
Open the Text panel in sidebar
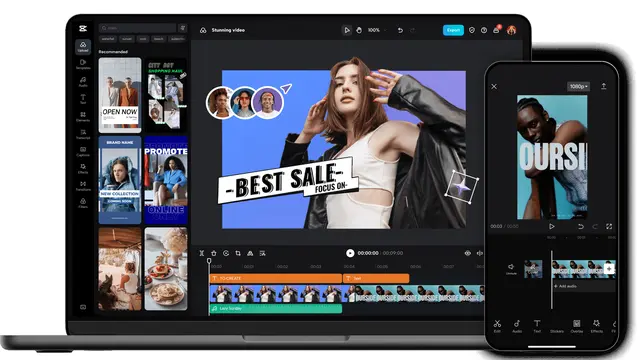[x=83, y=99]
